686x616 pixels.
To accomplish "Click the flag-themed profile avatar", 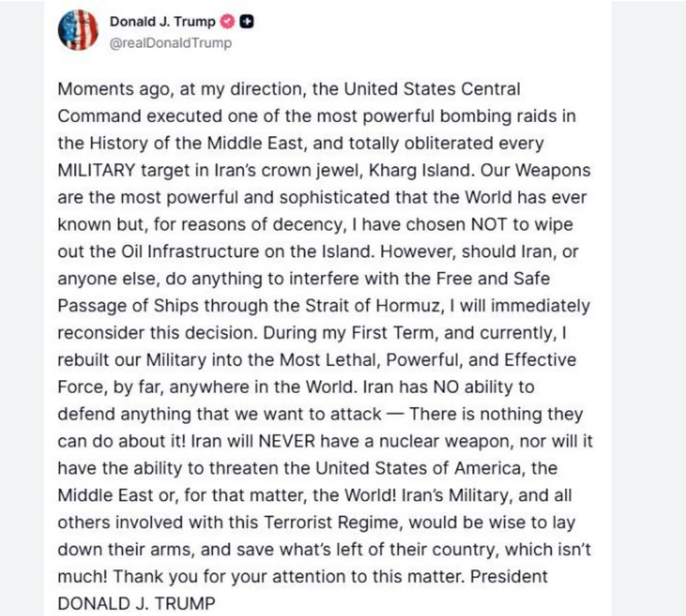I will (78, 32).
